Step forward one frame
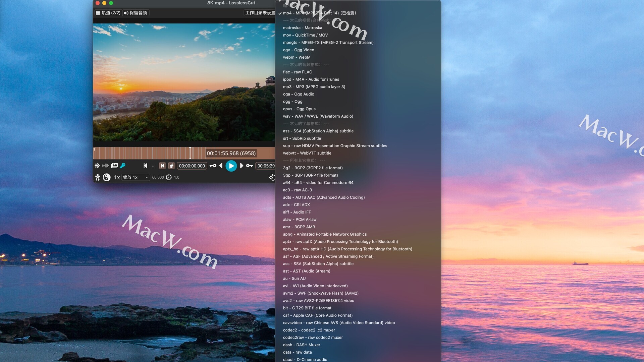This screenshot has height=362, width=644. (241, 166)
